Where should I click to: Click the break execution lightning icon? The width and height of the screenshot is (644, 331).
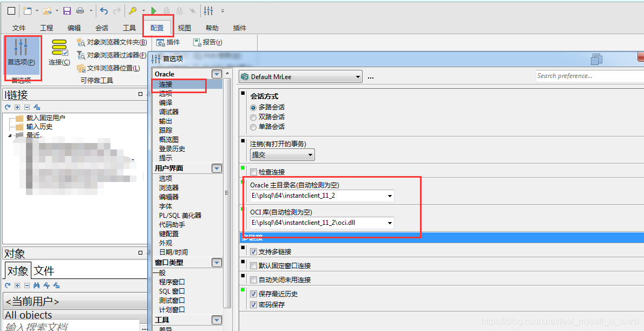click(192, 11)
